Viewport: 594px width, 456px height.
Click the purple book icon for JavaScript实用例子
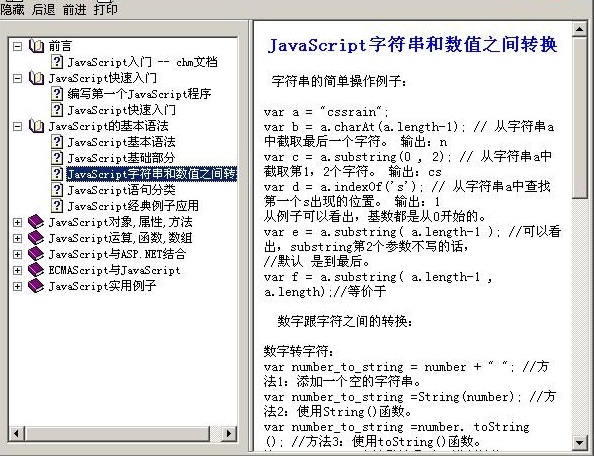(36, 286)
